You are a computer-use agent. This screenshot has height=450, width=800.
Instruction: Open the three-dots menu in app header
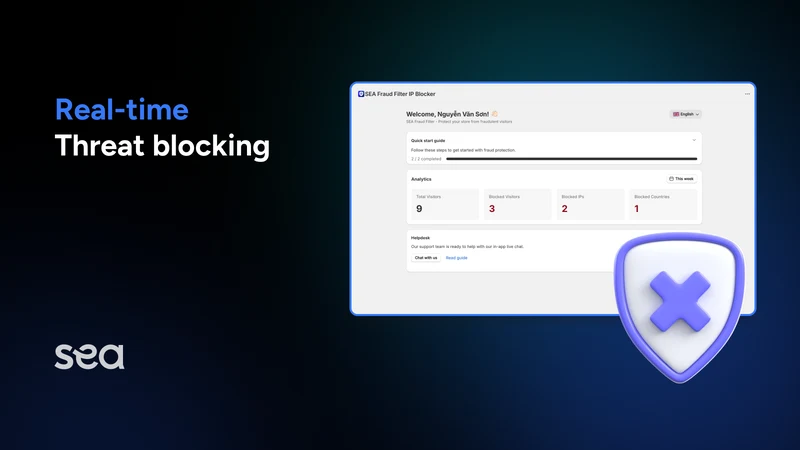(747, 94)
